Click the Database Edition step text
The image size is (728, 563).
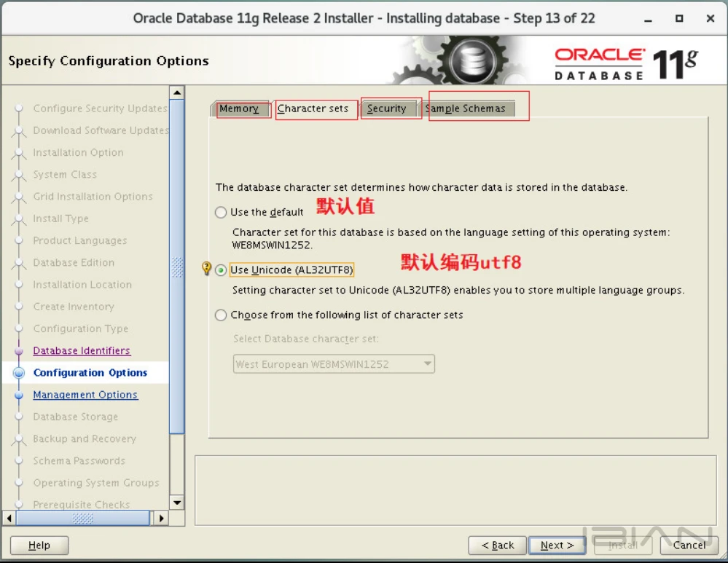74,263
